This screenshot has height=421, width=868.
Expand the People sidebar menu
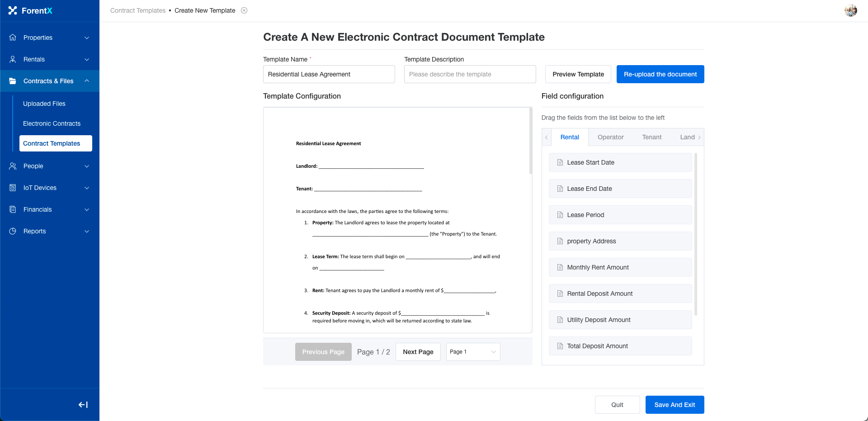pyautogui.click(x=87, y=166)
